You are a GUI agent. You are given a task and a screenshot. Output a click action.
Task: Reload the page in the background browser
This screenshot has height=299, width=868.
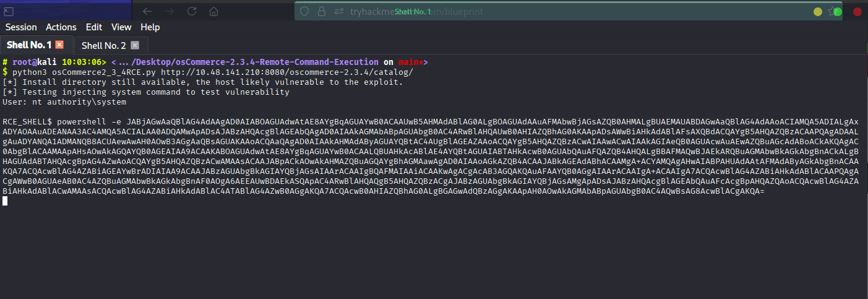(192, 11)
